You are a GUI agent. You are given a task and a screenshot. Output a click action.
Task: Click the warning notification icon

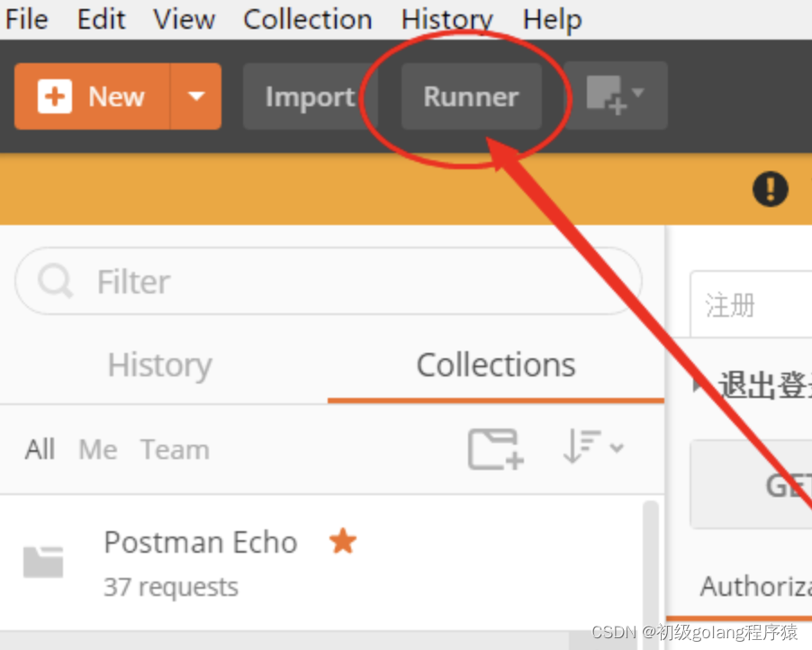click(770, 189)
